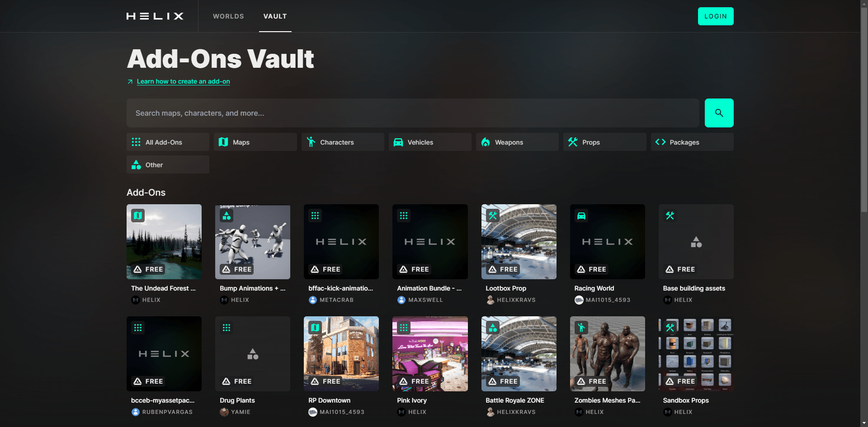The width and height of the screenshot is (868, 427).
Task: Filter add-ons by Weapons
Action: click(x=517, y=142)
